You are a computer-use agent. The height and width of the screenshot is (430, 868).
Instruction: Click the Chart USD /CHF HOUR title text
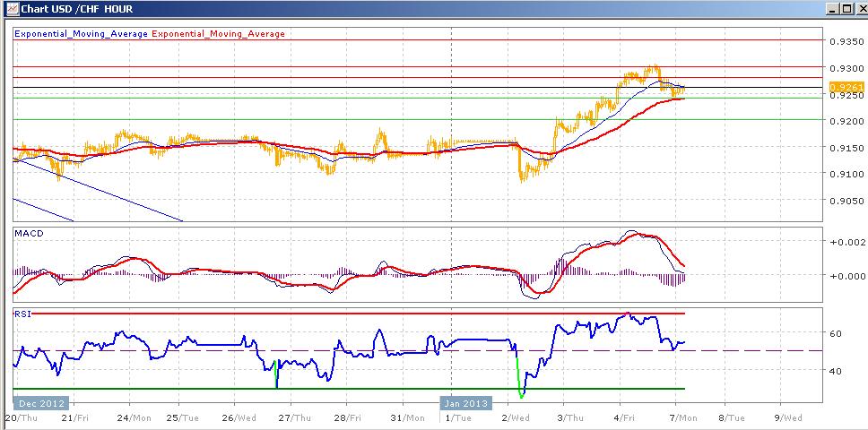tap(77, 9)
